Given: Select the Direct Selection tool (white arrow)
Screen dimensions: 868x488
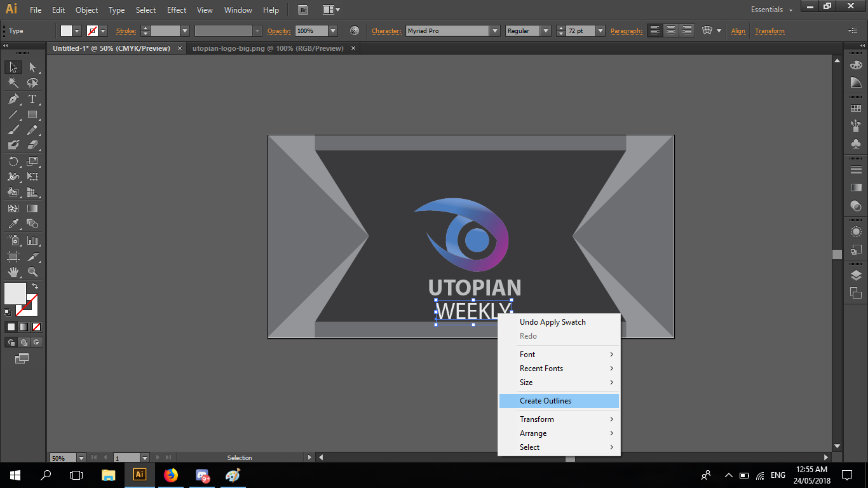Looking at the screenshot, I should 32,67.
